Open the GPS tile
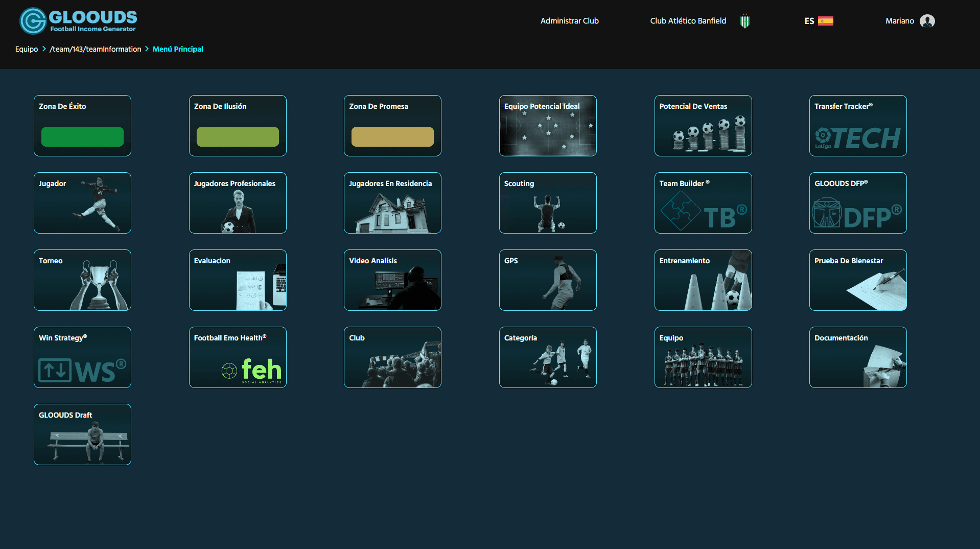The height and width of the screenshot is (549, 980). click(548, 280)
